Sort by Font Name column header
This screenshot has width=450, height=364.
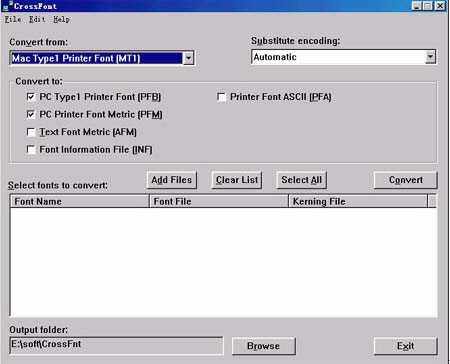80,201
